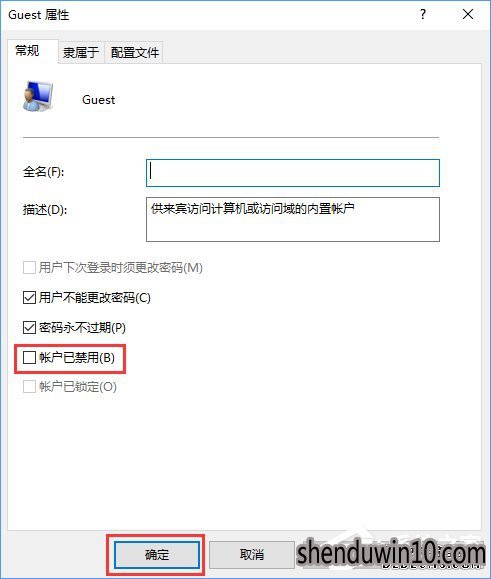Click the shenduwin10.com watermark text
Screen dimensions: 491x579
[x=391, y=553]
